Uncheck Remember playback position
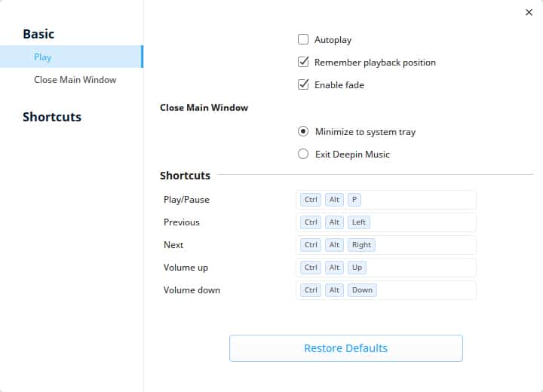This screenshot has width=543, height=392. click(303, 62)
